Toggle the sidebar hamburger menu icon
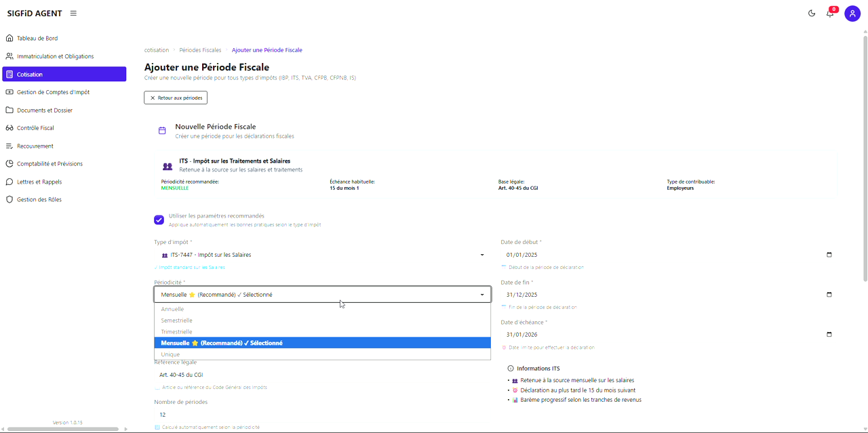Viewport: 868px width, 433px height. coord(73,14)
